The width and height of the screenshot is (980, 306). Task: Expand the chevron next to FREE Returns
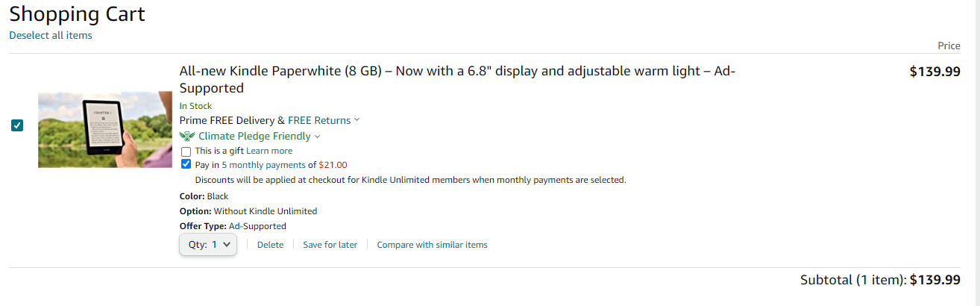click(x=356, y=120)
